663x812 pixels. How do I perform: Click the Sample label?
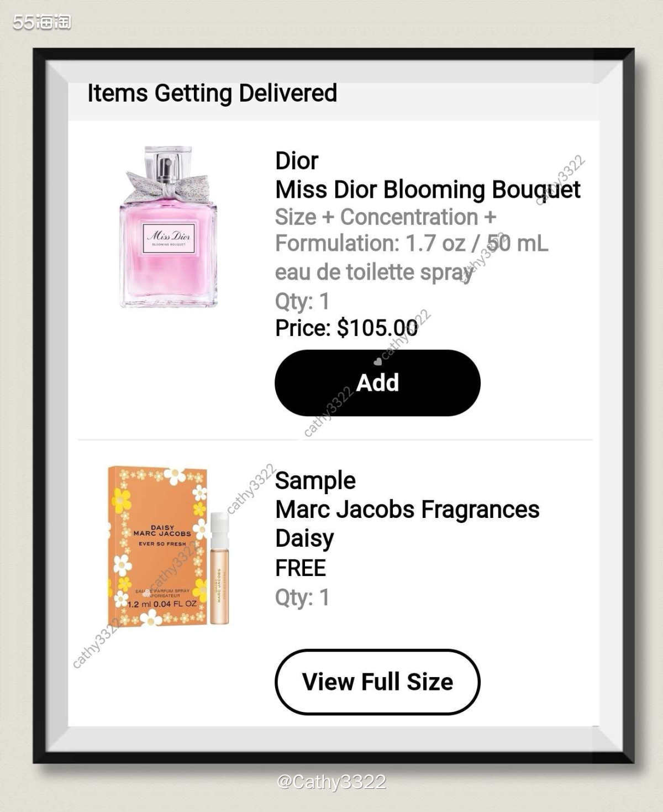click(315, 481)
